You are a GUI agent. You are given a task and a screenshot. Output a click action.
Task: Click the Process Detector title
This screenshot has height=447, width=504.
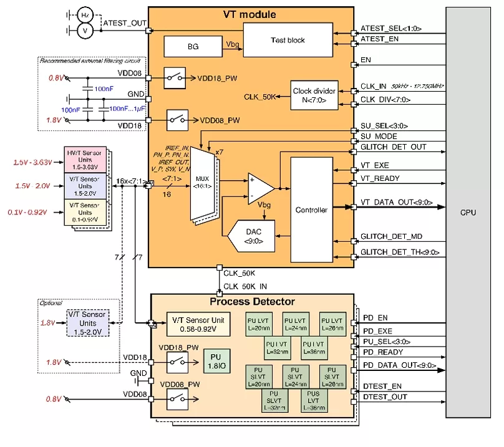click(x=251, y=302)
